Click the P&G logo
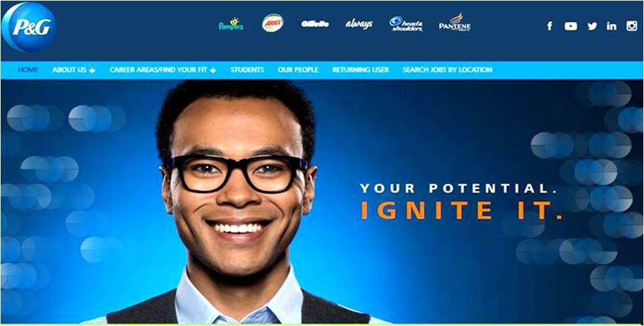 pyautogui.click(x=29, y=27)
